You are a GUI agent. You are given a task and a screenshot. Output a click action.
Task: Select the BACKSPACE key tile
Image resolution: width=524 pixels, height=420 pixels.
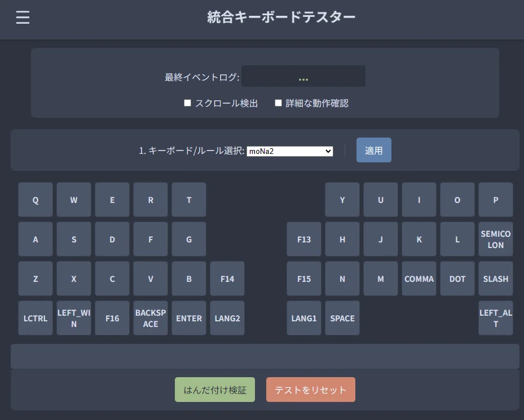click(151, 318)
